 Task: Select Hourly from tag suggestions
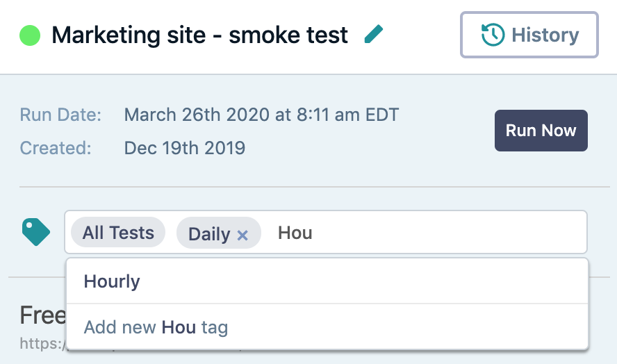tap(327, 281)
